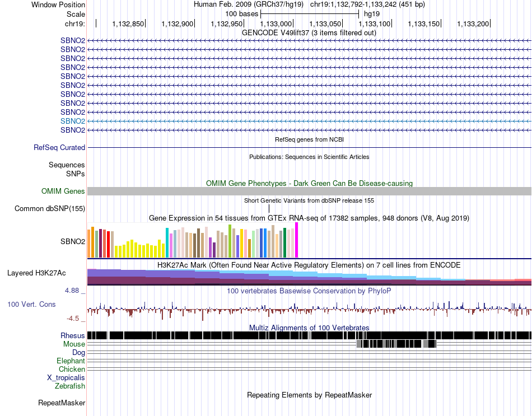Viewport: 532px width, 416px height.
Task: Open the Layered H3K27Ac track label
Action: [36, 273]
